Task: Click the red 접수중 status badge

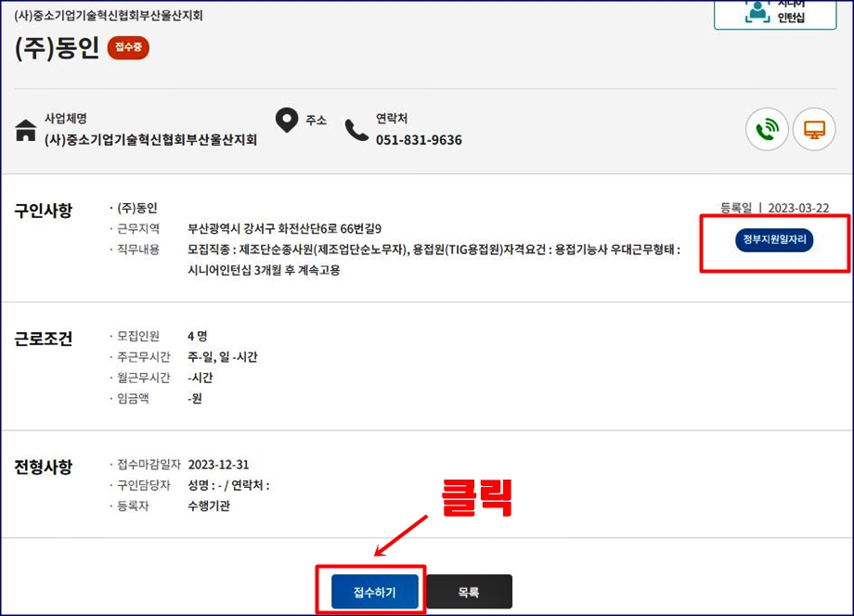Action: 127,48
